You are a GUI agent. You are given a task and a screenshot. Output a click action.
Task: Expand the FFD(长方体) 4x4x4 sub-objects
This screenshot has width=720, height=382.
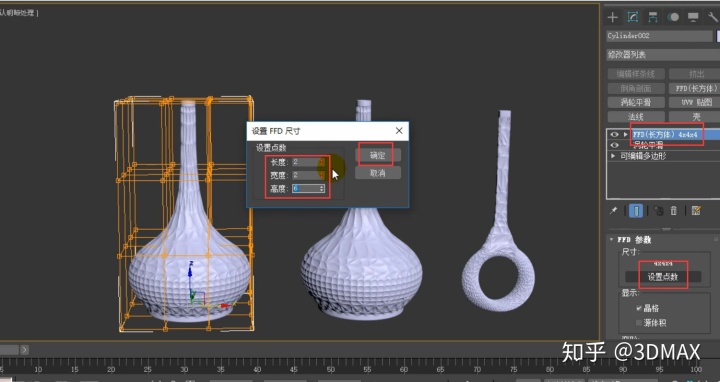(x=625, y=135)
